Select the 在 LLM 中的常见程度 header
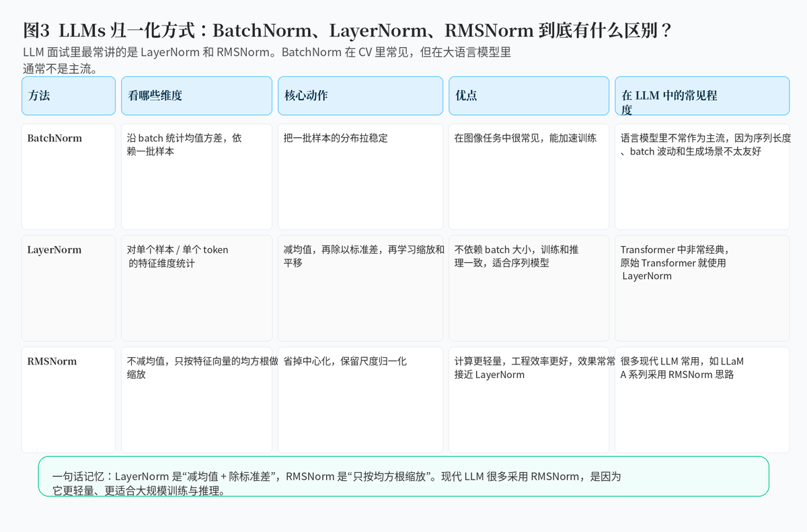This screenshot has height=532, width=807. 702,96
